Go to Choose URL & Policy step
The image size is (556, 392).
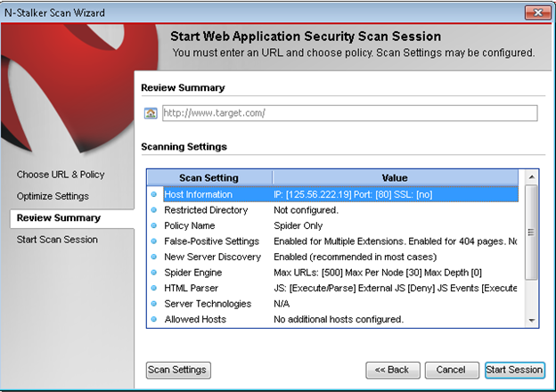[58, 175]
